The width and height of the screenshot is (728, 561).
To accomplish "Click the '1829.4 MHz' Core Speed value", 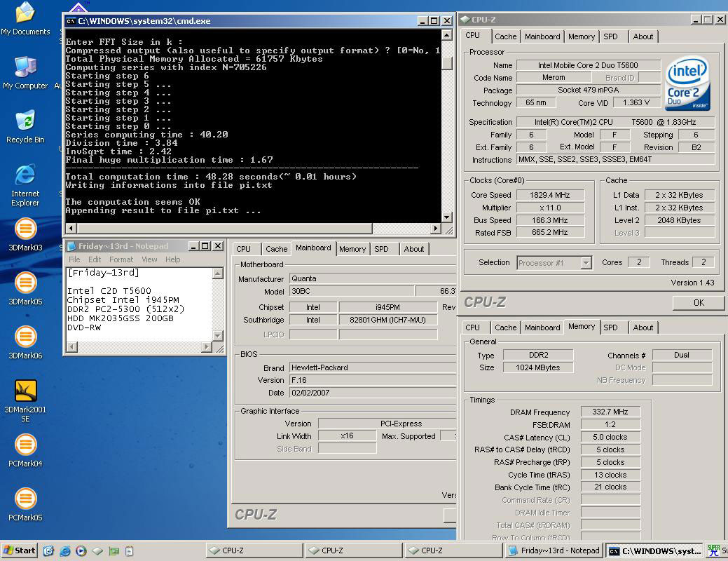I will pos(550,195).
